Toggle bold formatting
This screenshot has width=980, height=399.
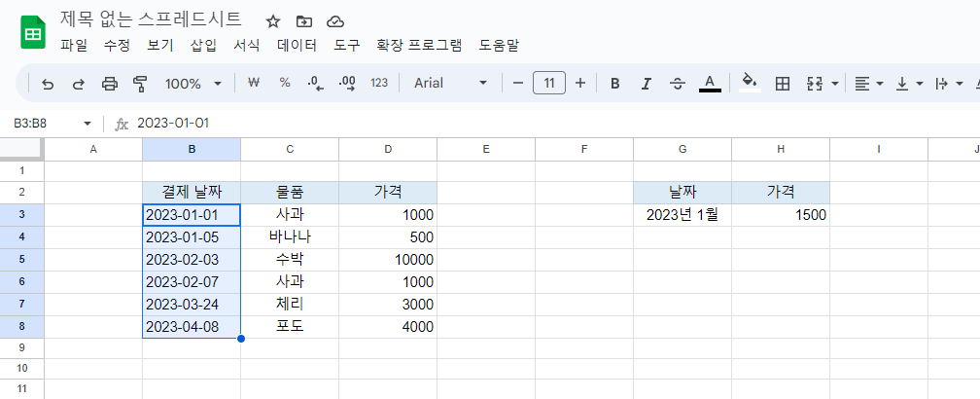(615, 83)
